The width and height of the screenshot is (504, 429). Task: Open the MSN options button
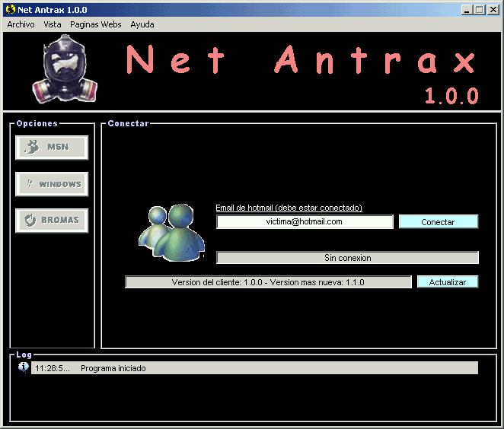pyautogui.click(x=52, y=148)
